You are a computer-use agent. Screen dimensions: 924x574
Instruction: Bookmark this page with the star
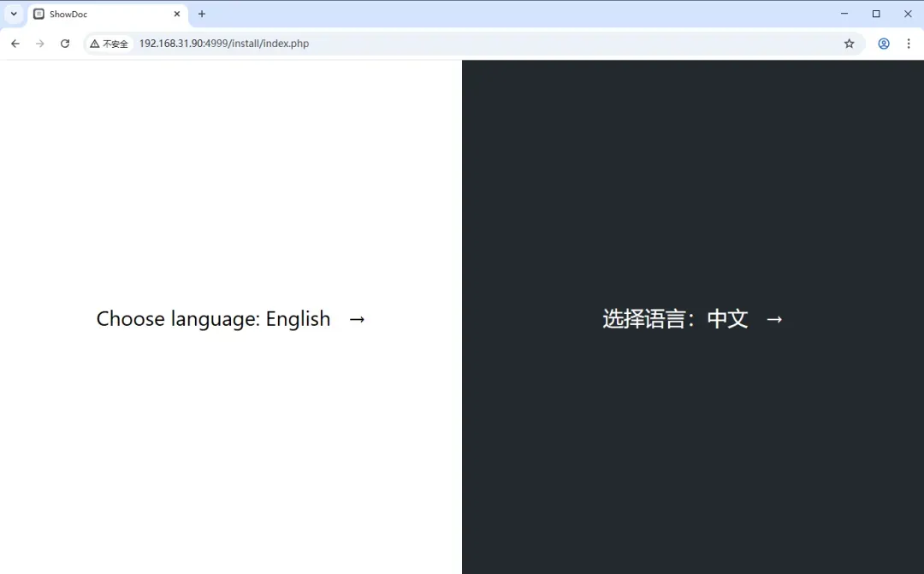849,44
